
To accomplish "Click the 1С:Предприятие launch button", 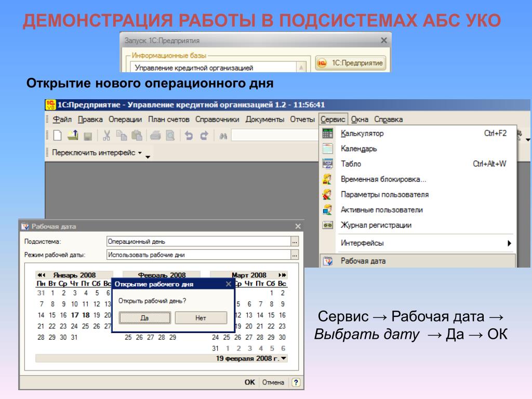I will click(351, 63).
